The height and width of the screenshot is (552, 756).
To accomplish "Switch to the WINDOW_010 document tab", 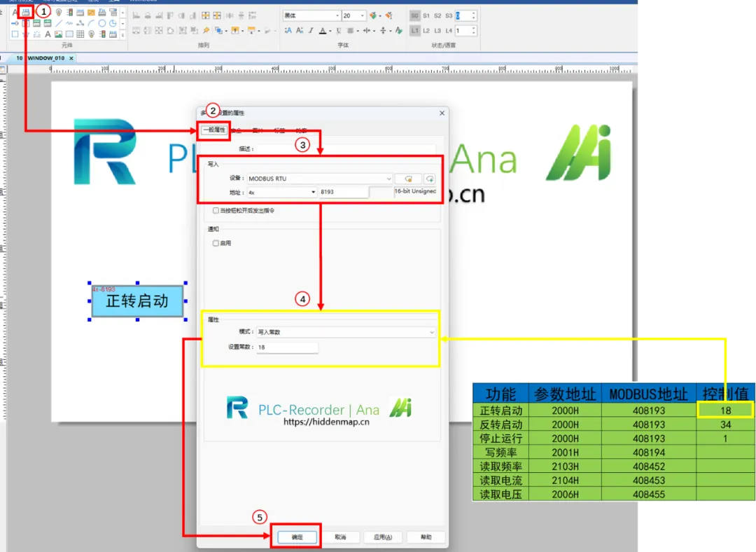I will point(45,58).
